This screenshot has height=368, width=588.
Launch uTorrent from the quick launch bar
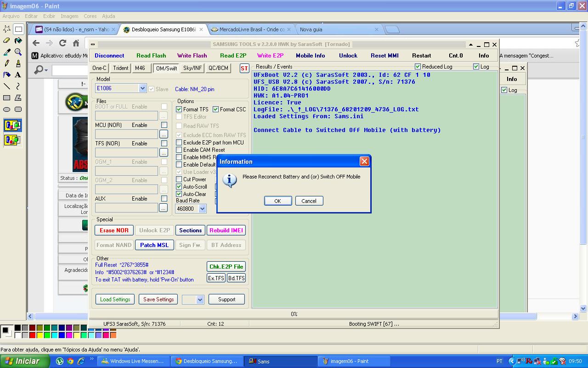[x=60, y=361]
